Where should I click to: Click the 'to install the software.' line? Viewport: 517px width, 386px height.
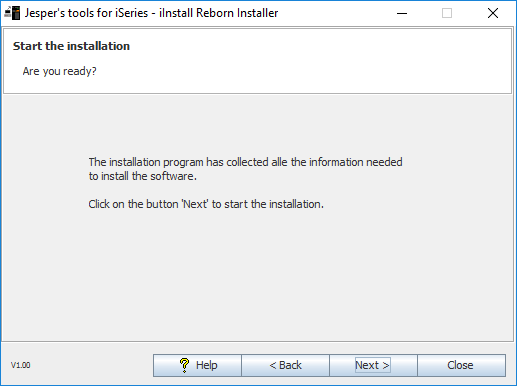pyautogui.click(x=143, y=176)
